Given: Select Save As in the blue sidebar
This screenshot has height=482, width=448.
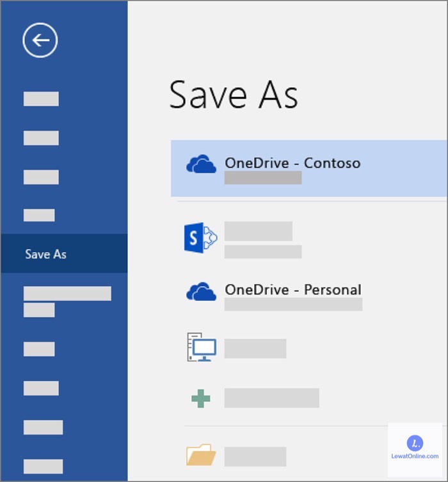Looking at the screenshot, I should (x=64, y=253).
